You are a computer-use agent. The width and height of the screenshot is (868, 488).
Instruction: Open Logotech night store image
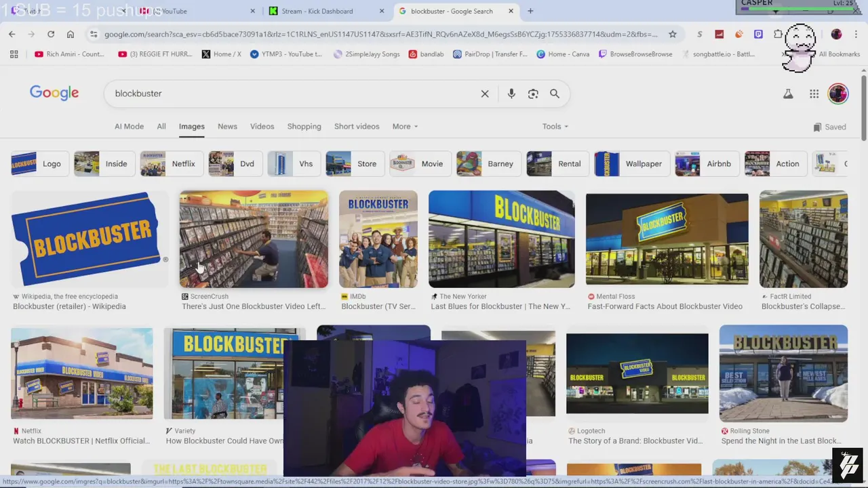click(637, 373)
